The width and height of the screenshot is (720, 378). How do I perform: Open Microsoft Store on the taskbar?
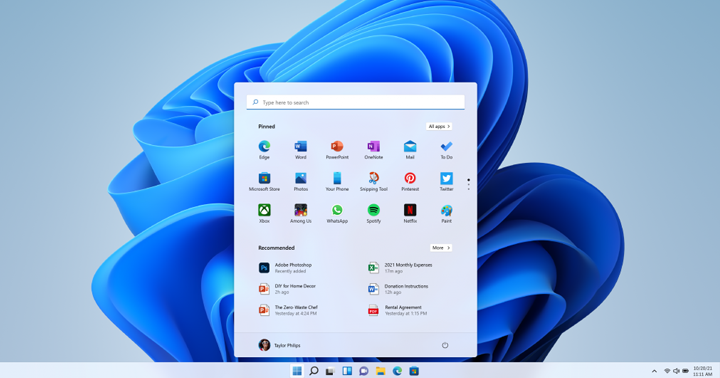tap(414, 371)
